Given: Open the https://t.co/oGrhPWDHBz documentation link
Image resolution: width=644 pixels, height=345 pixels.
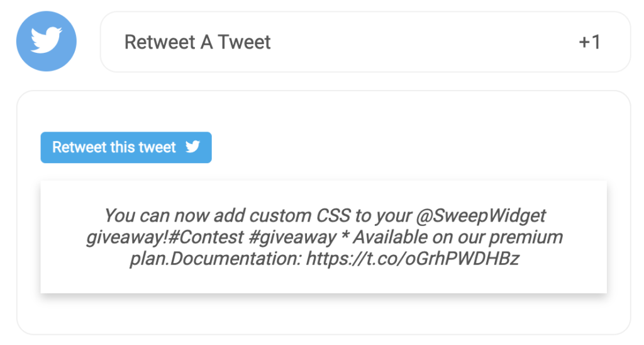Looking at the screenshot, I should click(413, 259).
